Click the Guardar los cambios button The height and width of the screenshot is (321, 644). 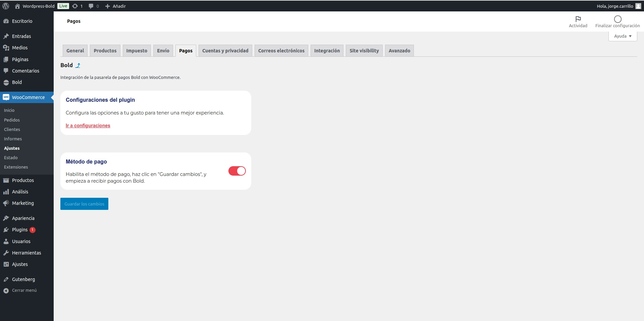pos(84,203)
